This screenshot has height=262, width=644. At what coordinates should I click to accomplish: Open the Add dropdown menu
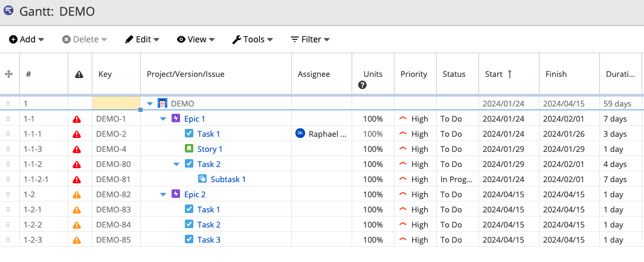pyautogui.click(x=27, y=39)
